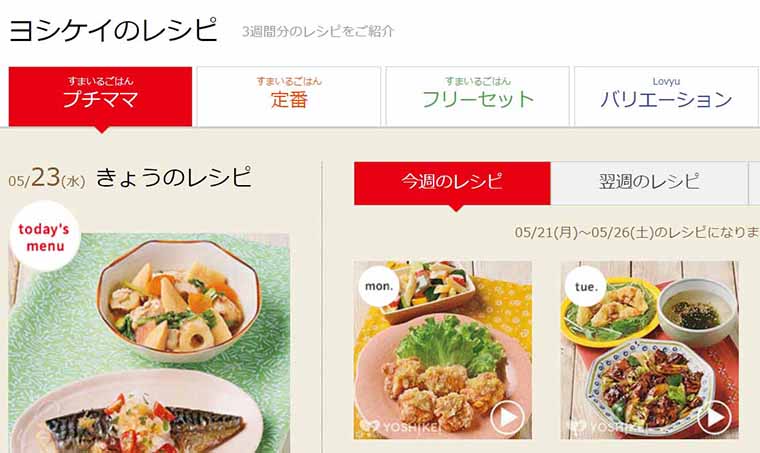Open the プチママ tab
This screenshot has width=760, height=453.
pyautogui.click(x=100, y=96)
